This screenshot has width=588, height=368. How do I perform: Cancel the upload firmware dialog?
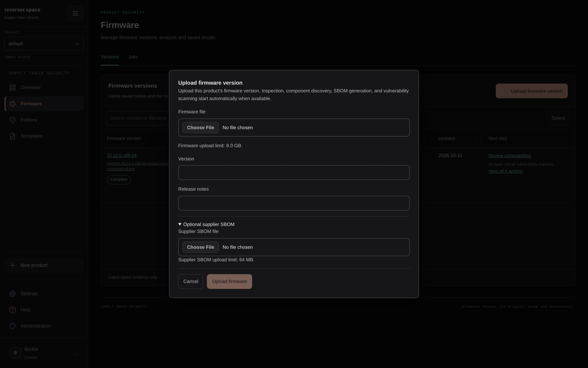pos(191,281)
